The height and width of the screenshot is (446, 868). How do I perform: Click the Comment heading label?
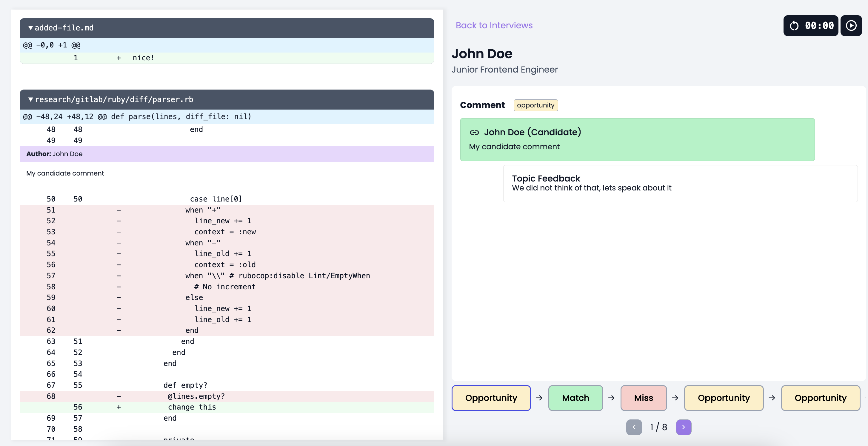[x=482, y=105]
